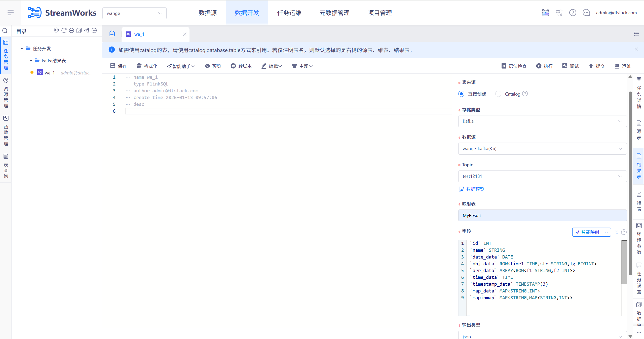Viewport: 644px width, 339px height.
Task: Close the catalog info banner
Action: click(636, 49)
